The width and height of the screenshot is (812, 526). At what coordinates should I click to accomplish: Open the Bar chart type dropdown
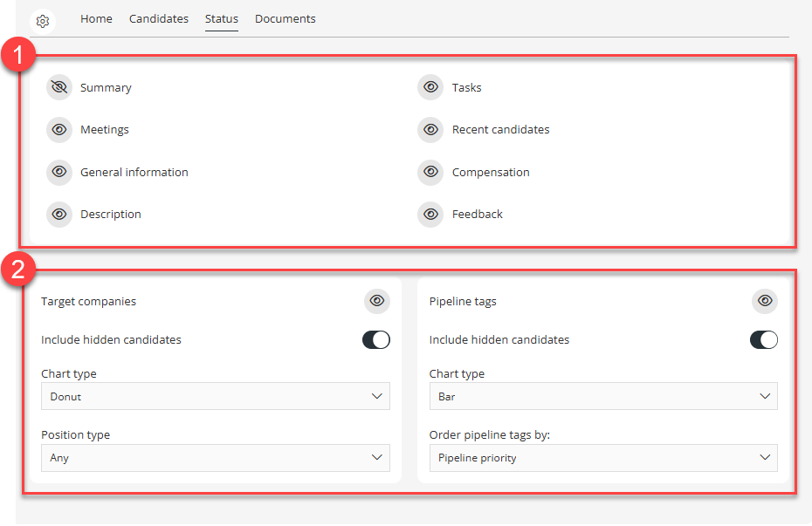point(603,396)
